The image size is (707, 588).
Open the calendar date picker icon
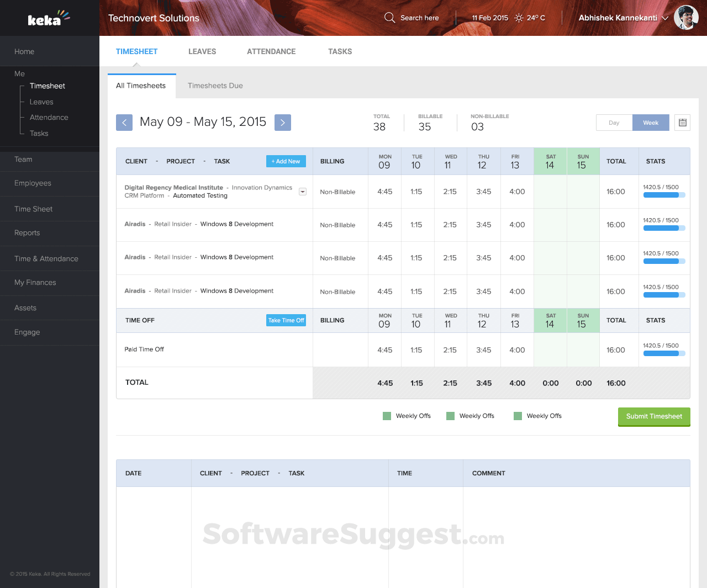[682, 123]
